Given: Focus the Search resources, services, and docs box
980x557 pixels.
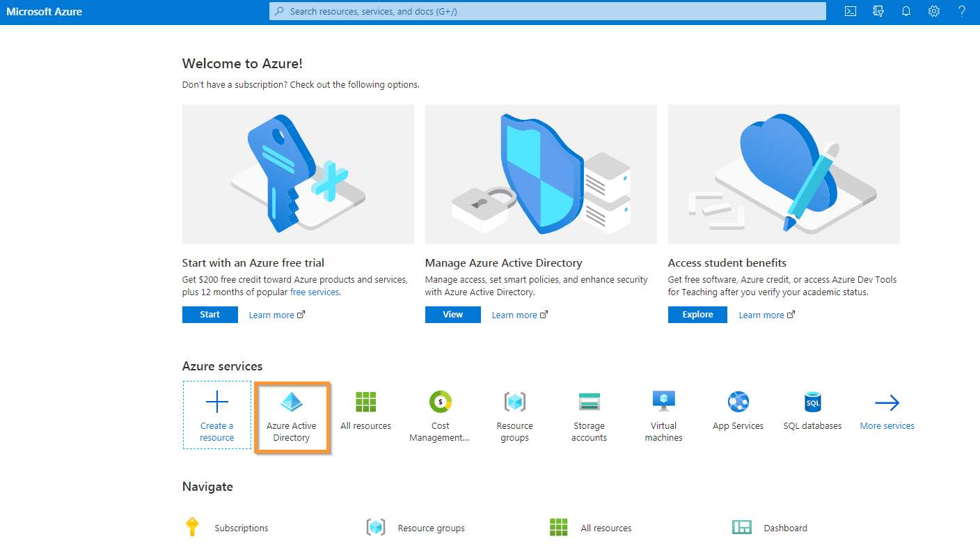Looking at the screenshot, I should [548, 11].
